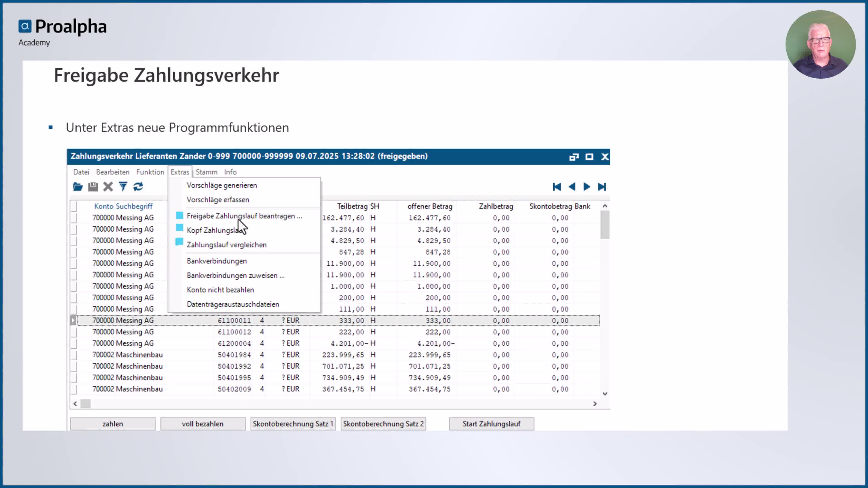Click the Proalpha logo icon
The image size is (868, 488).
(25, 26)
